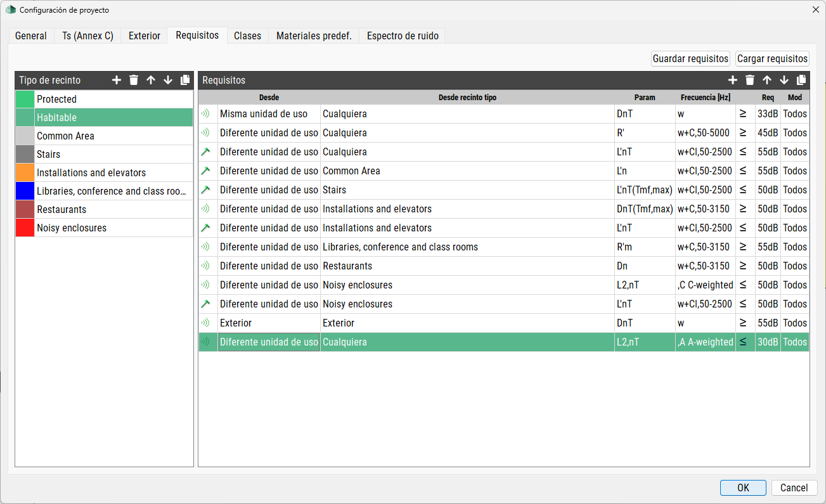826x504 pixels.
Task: Select the Common Area room type
Action: pos(113,136)
